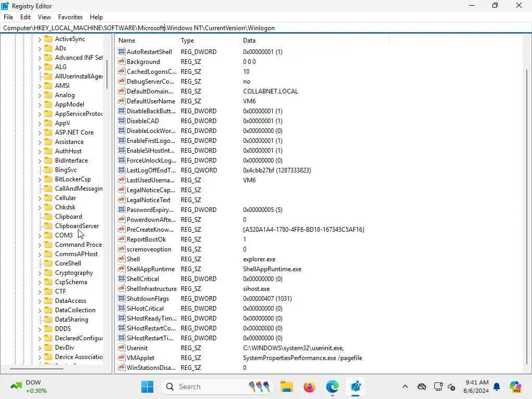This screenshot has height=399, width=532.
Task: Open the Windows Start menu
Action: [x=147, y=387]
